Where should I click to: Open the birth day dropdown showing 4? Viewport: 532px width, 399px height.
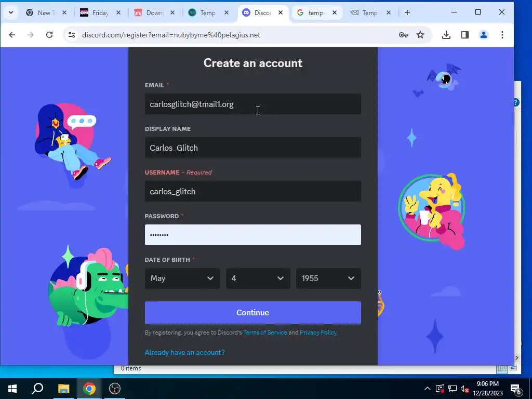(x=258, y=278)
